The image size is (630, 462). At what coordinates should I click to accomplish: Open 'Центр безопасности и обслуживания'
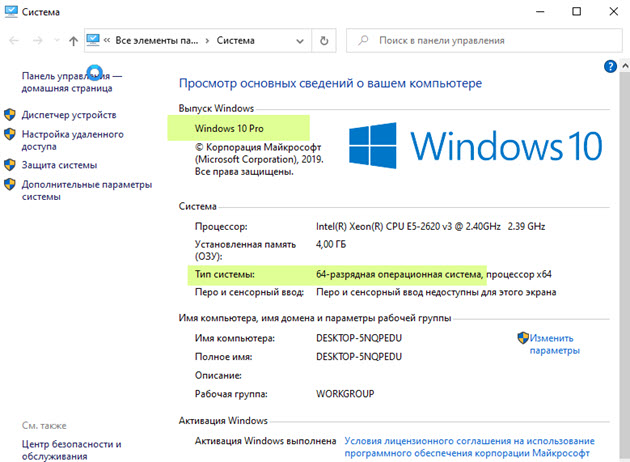72,450
